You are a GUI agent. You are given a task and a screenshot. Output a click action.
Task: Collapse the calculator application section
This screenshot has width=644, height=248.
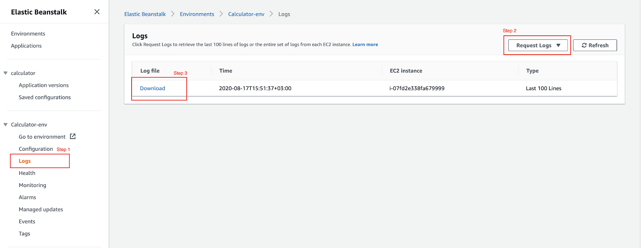pos(5,73)
